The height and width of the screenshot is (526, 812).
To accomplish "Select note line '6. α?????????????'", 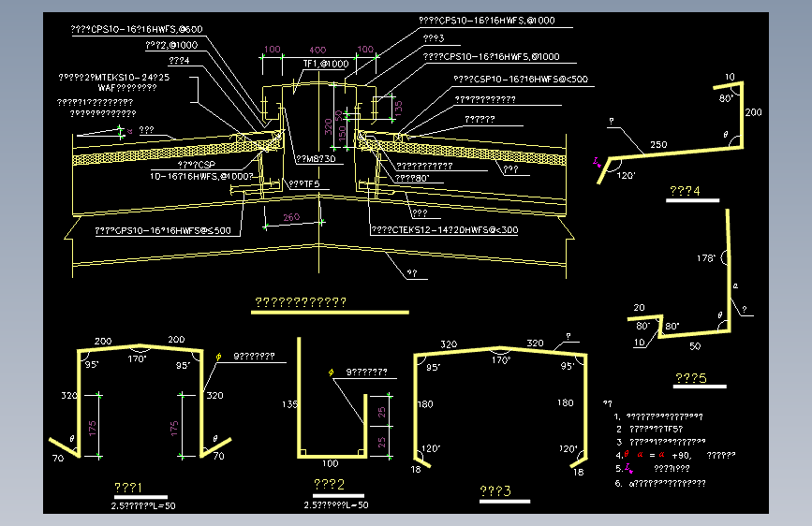I will tap(660, 484).
